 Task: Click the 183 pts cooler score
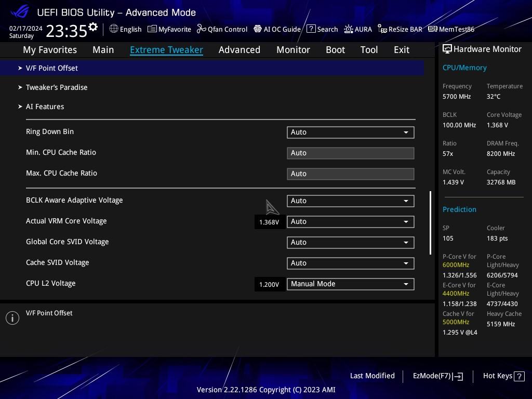[497, 238]
